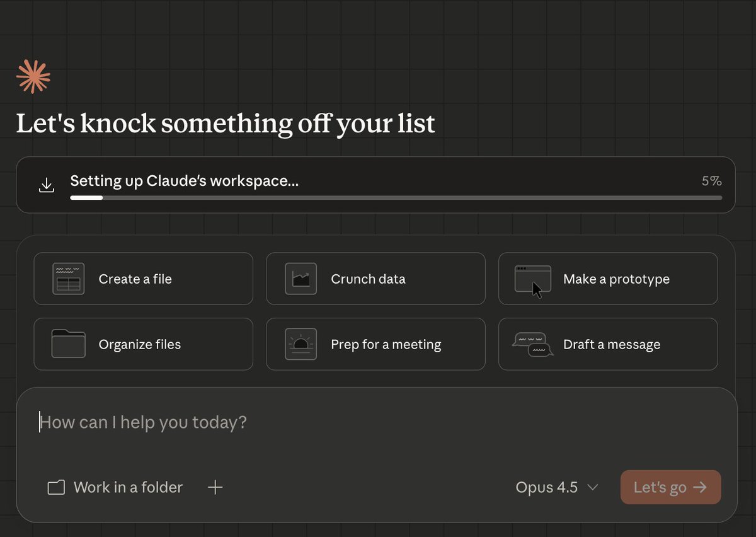
Task: Submit with the Let's go button
Action: coord(670,487)
